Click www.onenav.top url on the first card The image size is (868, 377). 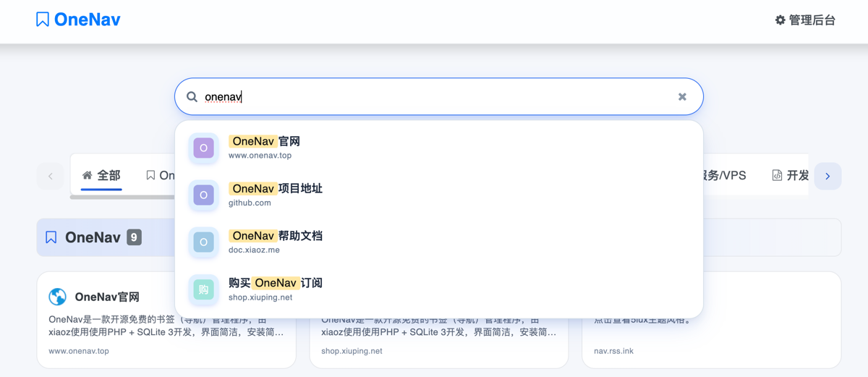(x=79, y=351)
